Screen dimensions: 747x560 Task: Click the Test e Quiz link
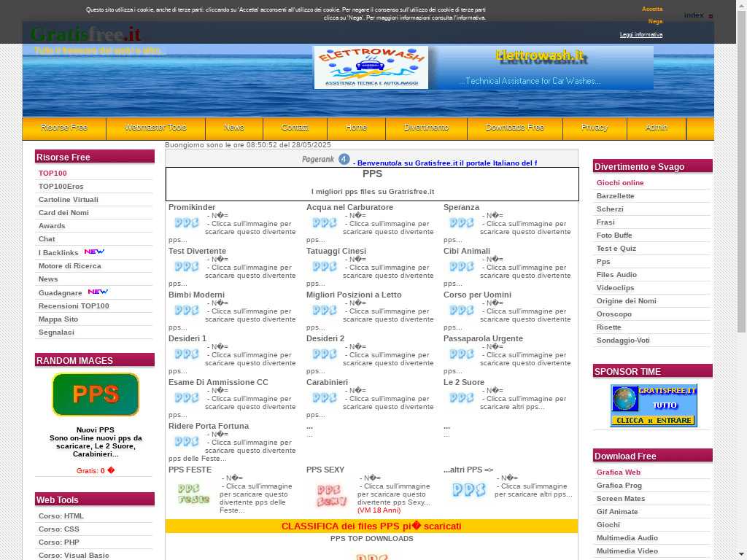click(x=616, y=249)
